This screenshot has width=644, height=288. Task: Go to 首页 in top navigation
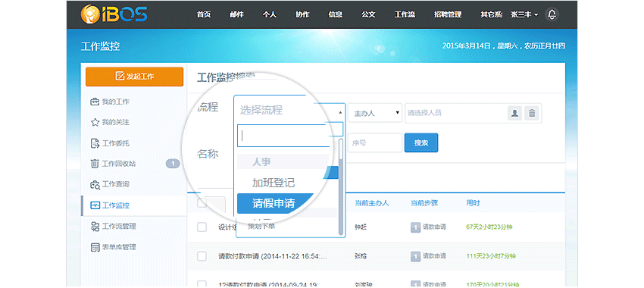[204, 15]
